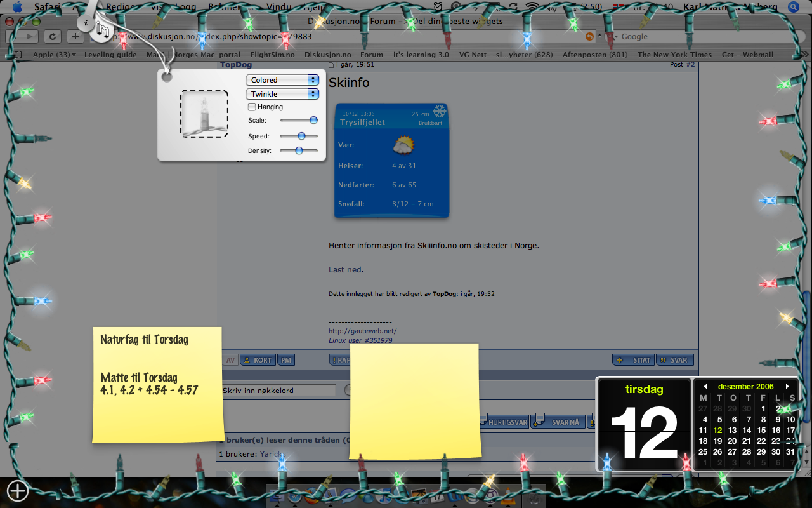The height and width of the screenshot is (508, 812).
Task: Enable the Hanging checkbox
Action: point(252,107)
